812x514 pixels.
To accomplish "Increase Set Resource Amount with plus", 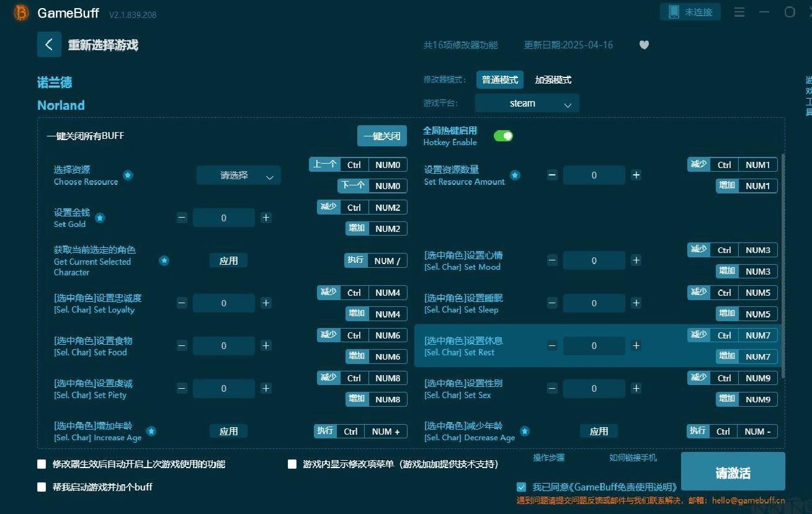I will (x=636, y=175).
